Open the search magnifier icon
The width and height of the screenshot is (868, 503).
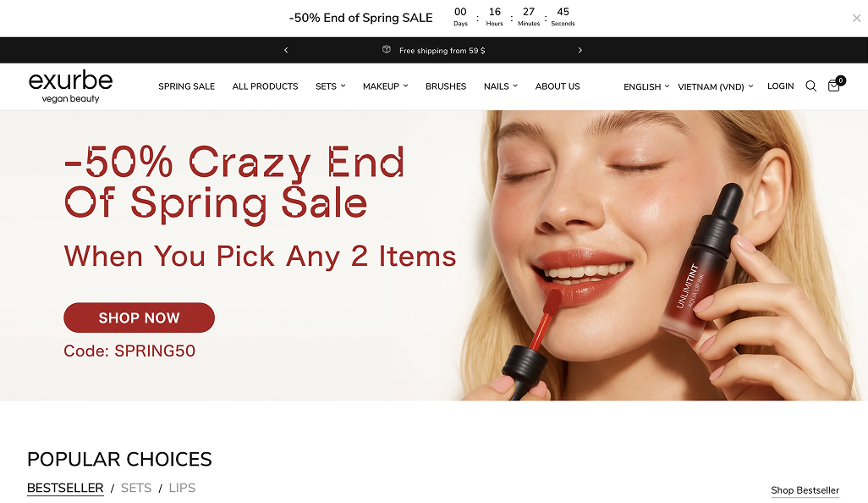coord(811,86)
